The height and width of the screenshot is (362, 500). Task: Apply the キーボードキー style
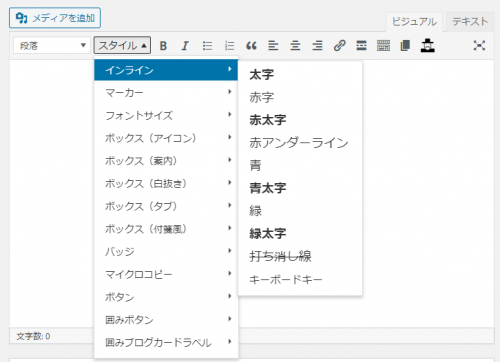click(300, 279)
